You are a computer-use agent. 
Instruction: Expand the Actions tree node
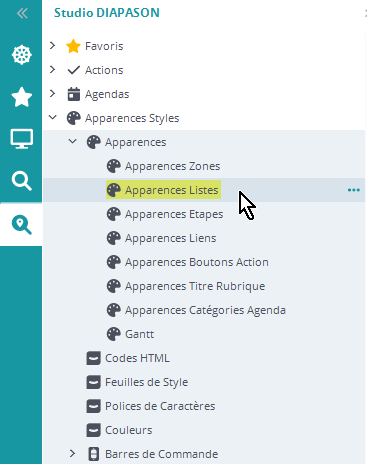tap(52, 69)
